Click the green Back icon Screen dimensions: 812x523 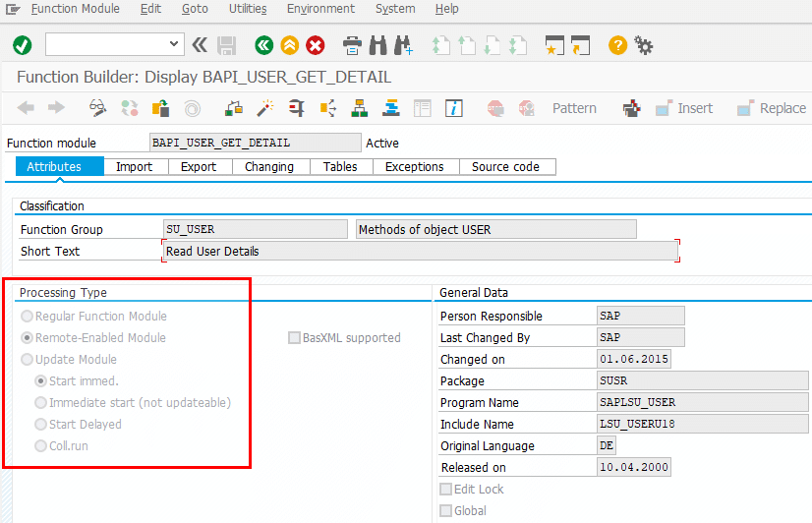[x=264, y=45]
